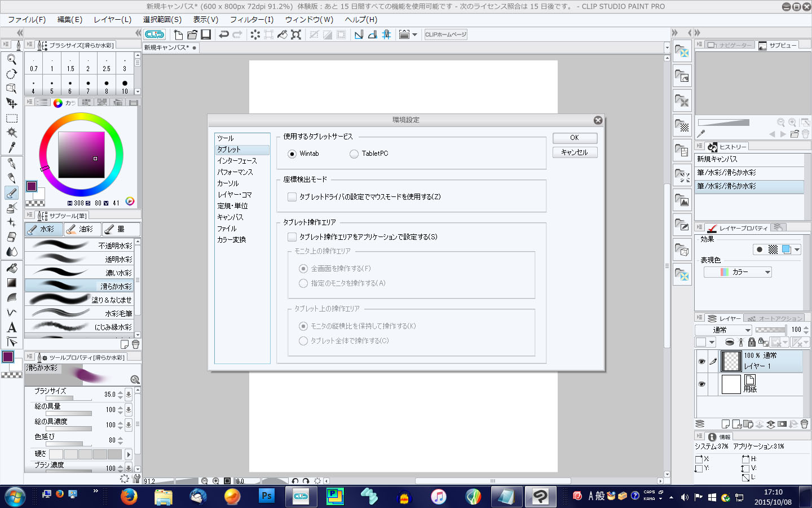Enable mouse mode in tablet driver checkbox

[x=292, y=197]
